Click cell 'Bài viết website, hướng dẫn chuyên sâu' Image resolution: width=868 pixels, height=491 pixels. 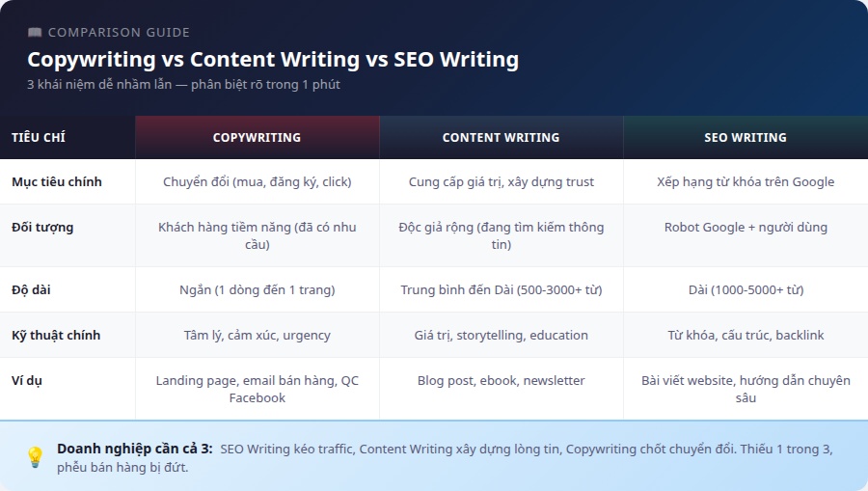746,389
